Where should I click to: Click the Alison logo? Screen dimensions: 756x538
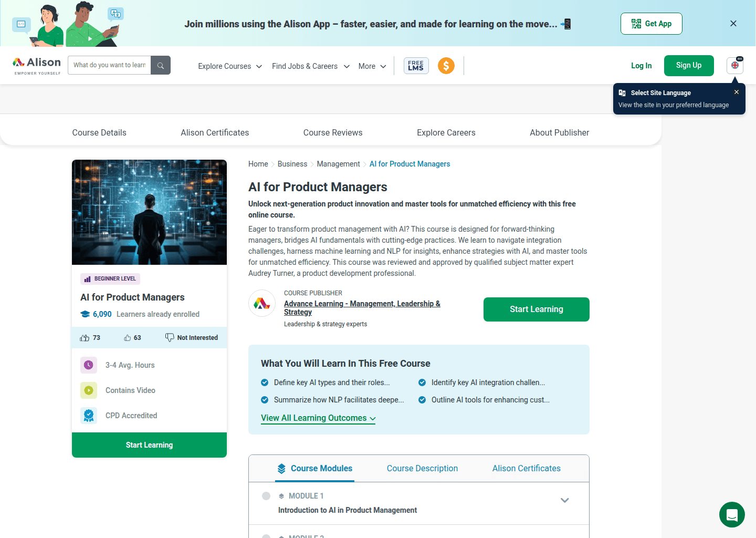click(x=36, y=64)
